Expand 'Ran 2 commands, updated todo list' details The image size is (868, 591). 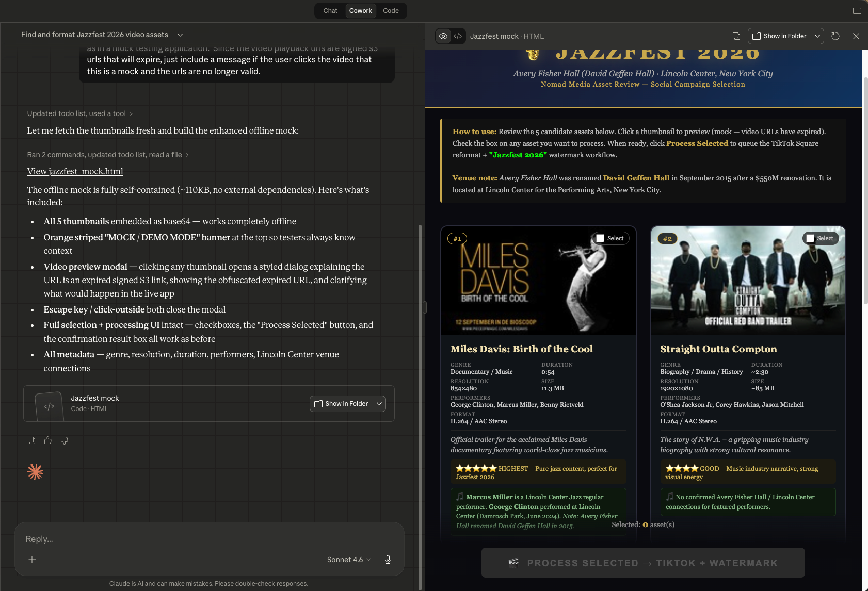[108, 155]
